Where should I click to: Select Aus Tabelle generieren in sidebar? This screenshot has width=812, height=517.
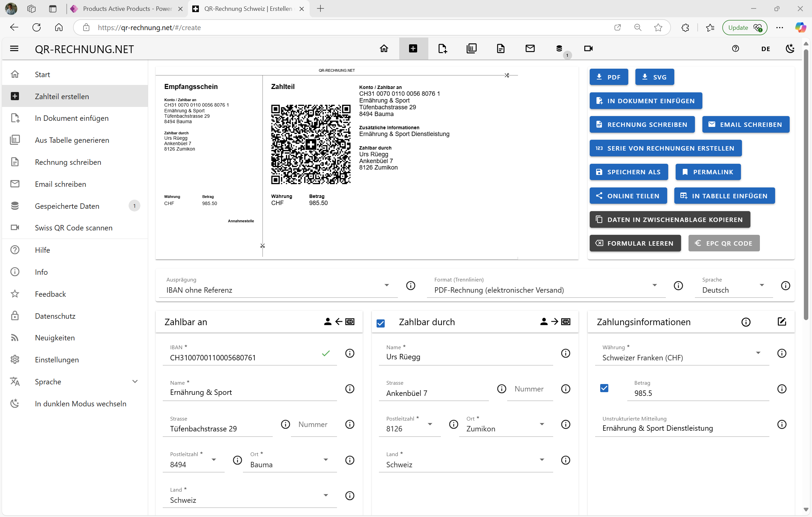click(x=75, y=140)
